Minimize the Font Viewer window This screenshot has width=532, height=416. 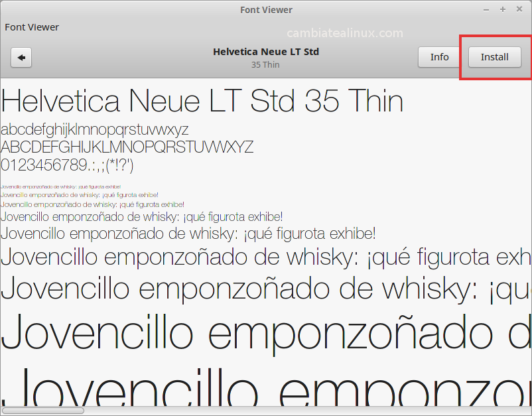(x=486, y=10)
